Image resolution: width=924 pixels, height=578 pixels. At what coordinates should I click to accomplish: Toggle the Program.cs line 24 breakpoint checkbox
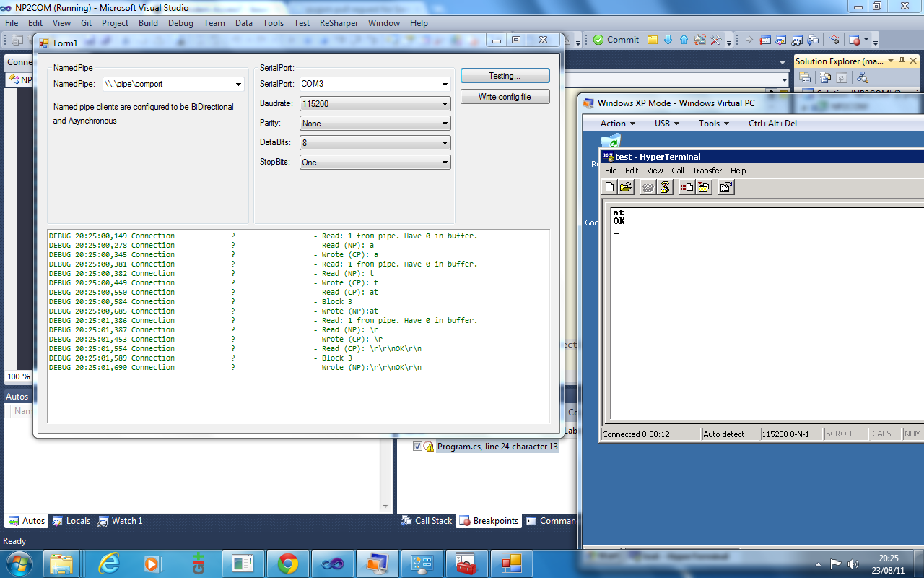coord(417,447)
